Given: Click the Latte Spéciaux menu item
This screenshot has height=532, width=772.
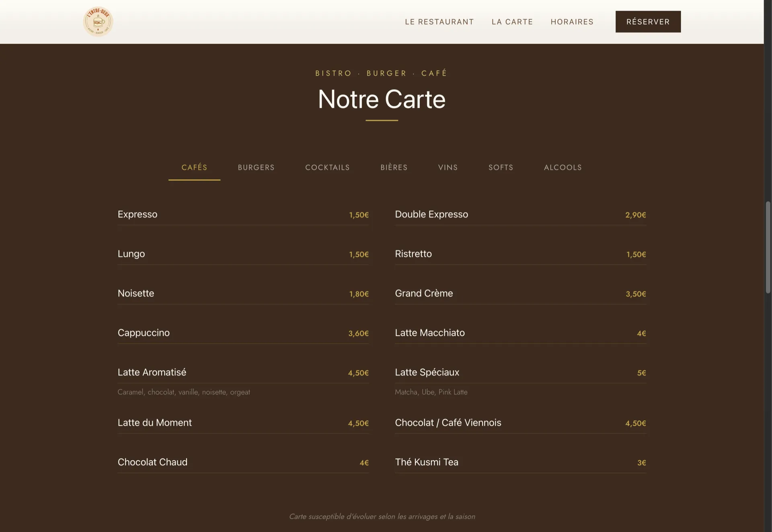Looking at the screenshot, I should (427, 372).
